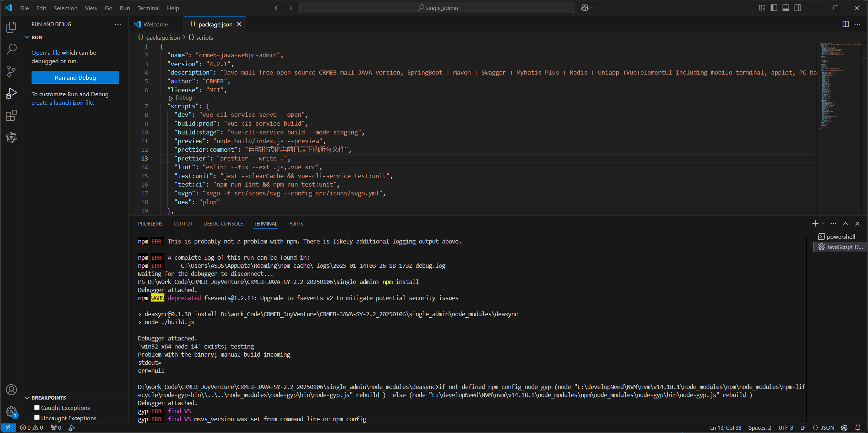Open the Go menu
Image resolution: width=868 pixels, height=433 pixels.
108,8
